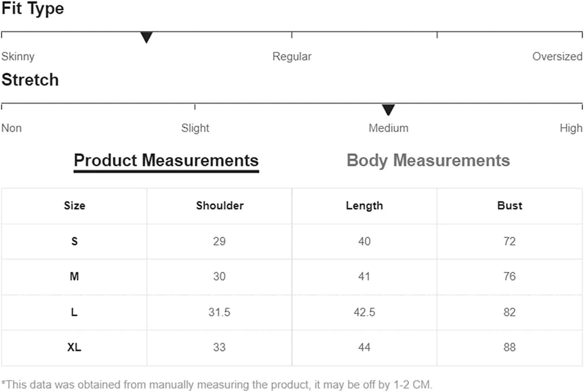Select the S size row label

tap(74, 241)
